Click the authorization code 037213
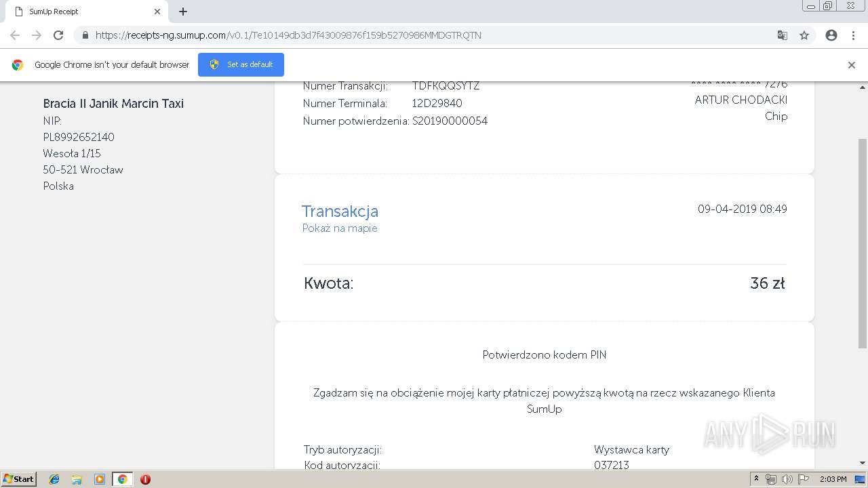Image resolution: width=868 pixels, height=488 pixels. coord(612,465)
